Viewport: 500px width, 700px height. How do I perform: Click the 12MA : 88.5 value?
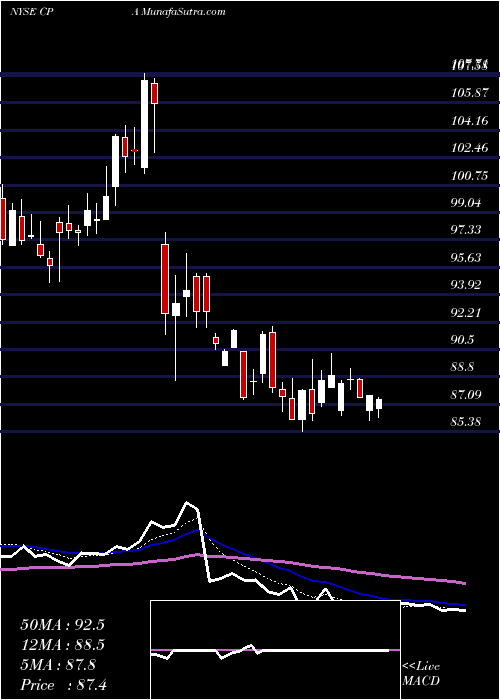tap(62, 645)
